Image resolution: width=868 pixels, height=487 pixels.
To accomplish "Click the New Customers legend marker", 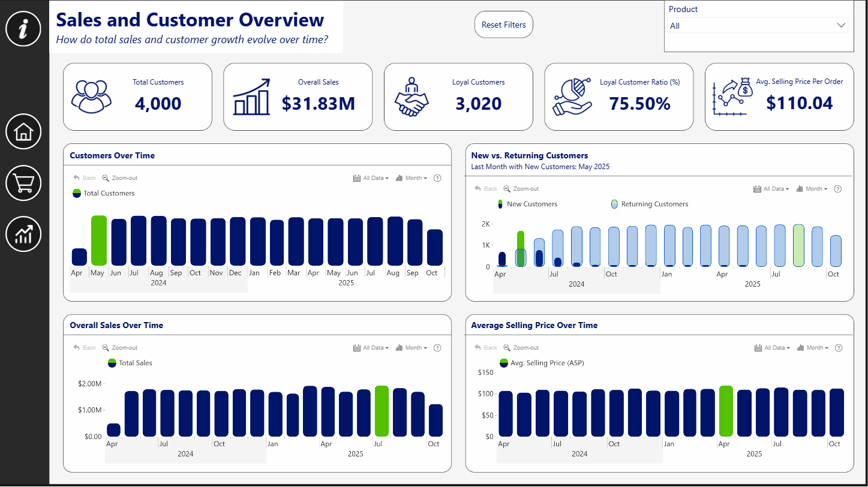I will 500,204.
